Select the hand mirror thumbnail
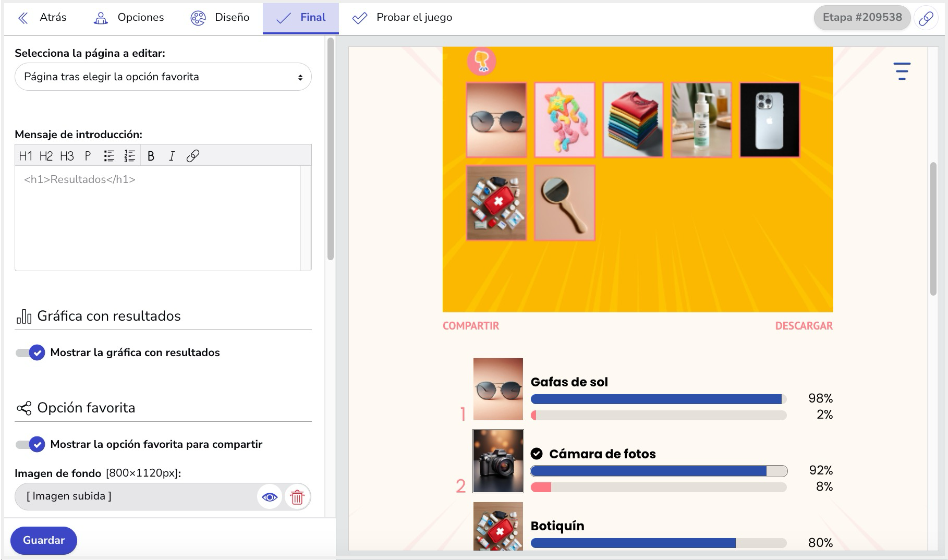Screen dimensions: 948x560 click(565, 203)
